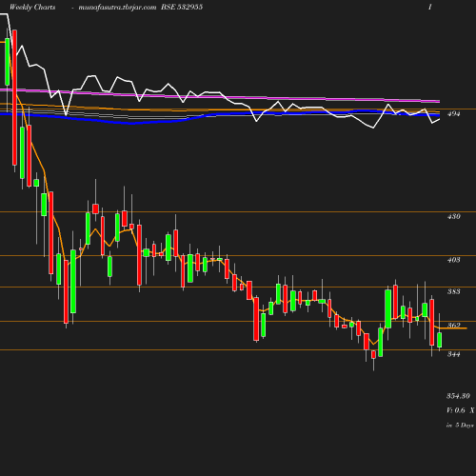Screen dimensions: 476x476
Task: Click the last green candlestick on the right
Action: coord(440,340)
